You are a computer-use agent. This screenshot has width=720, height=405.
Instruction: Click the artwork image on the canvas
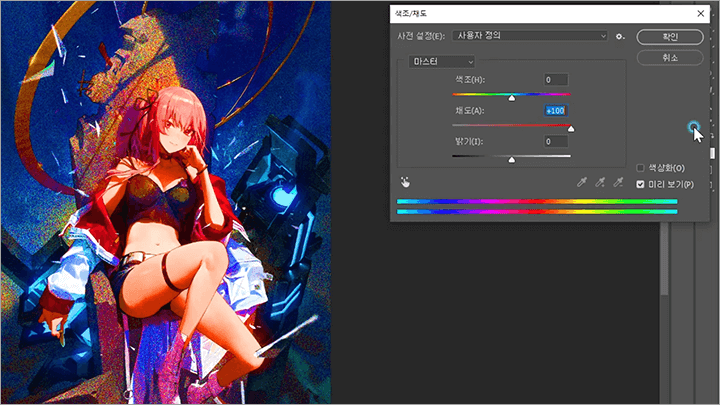(x=166, y=202)
